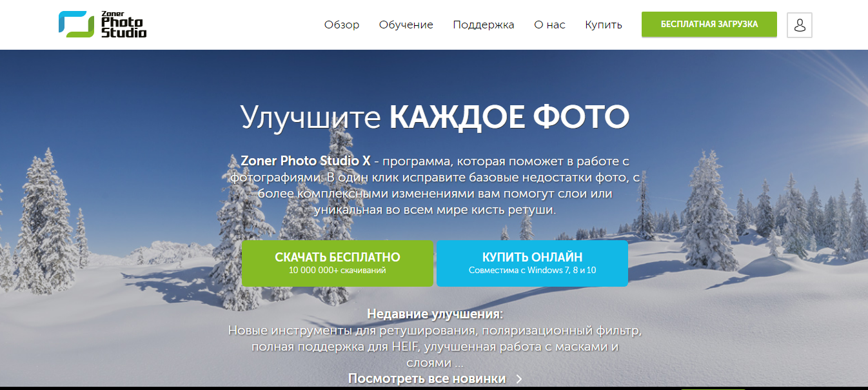Follow the Посмотреть все новинки link

point(427,378)
